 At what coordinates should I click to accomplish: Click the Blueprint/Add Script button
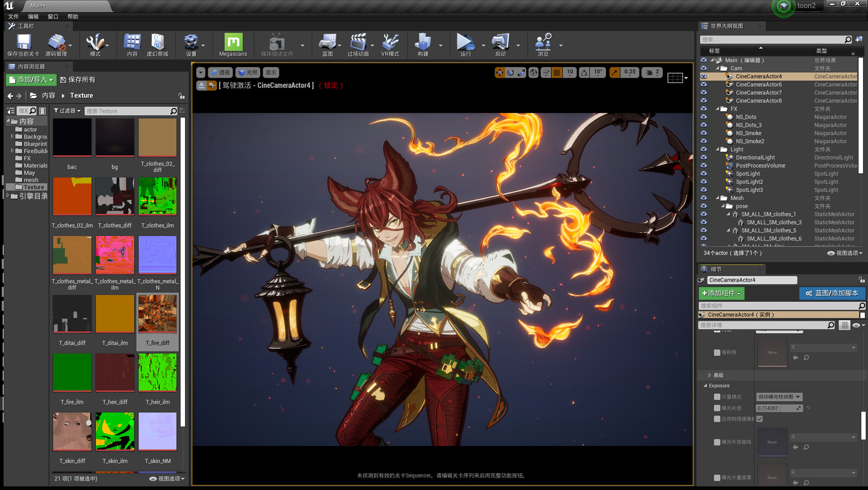click(832, 293)
